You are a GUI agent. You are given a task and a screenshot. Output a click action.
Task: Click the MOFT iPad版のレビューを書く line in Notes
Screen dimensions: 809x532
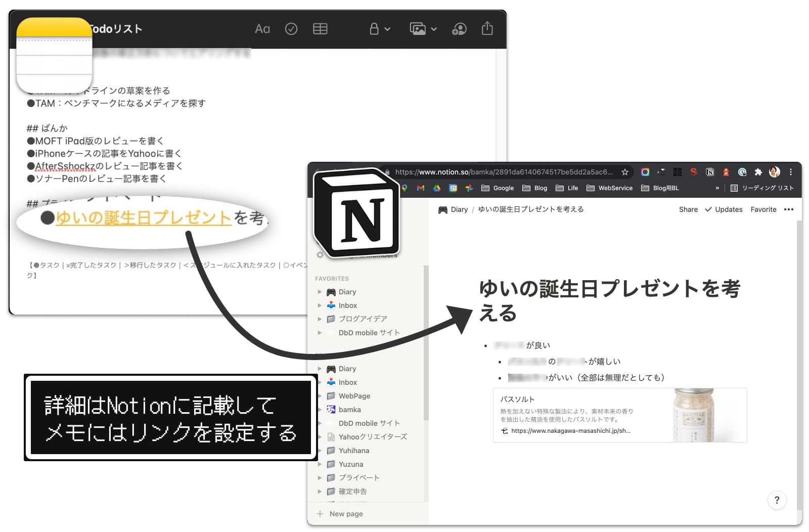pyautogui.click(x=95, y=141)
